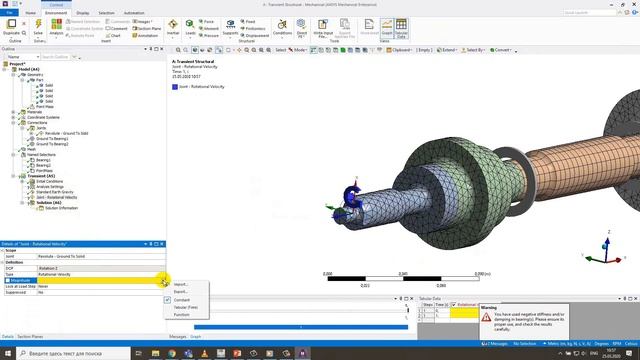Open Chrome from the taskbar
Screen dimensions: 640x360
(172, 353)
